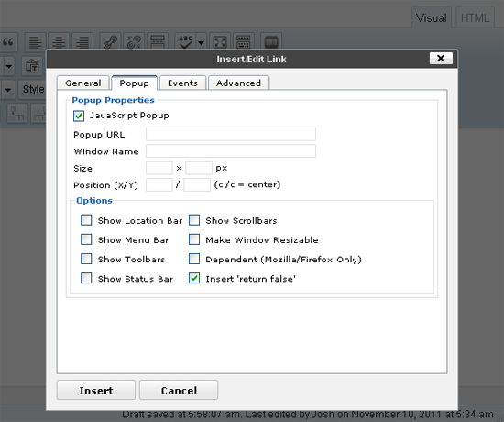Select the align left icon
Image resolution: width=504 pixels, height=422 pixels.
point(36,42)
